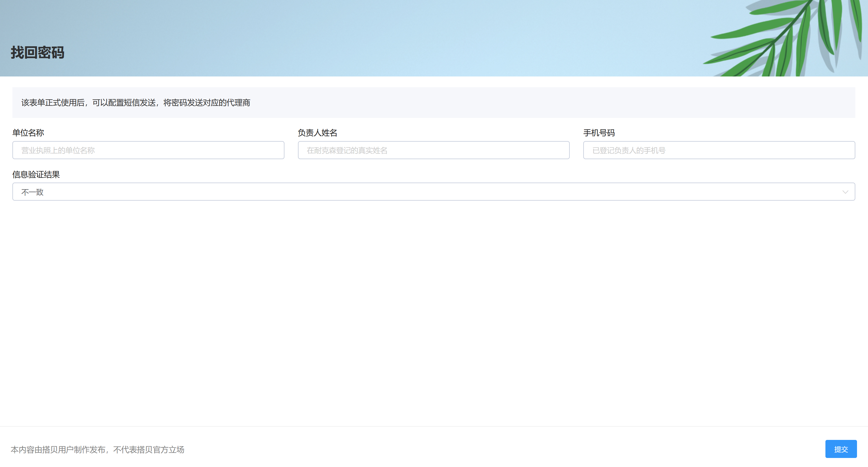Click the 信息验证结果 label
The height and width of the screenshot is (467, 868).
pyautogui.click(x=36, y=174)
